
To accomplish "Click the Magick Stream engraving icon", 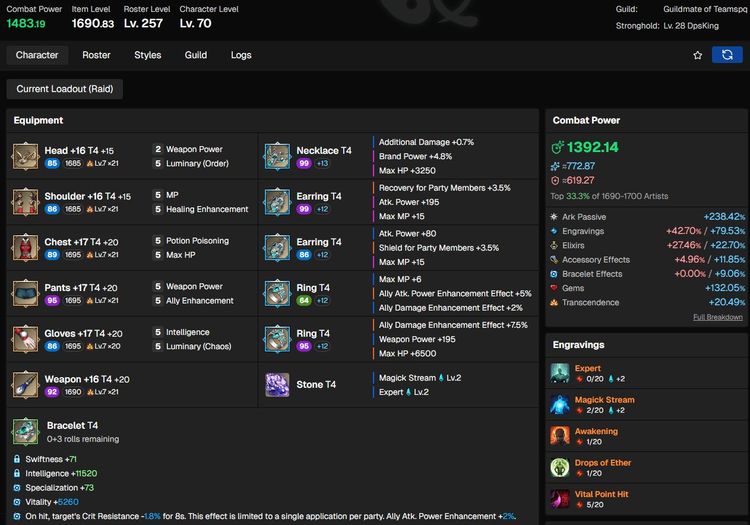I will pos(560,405).
